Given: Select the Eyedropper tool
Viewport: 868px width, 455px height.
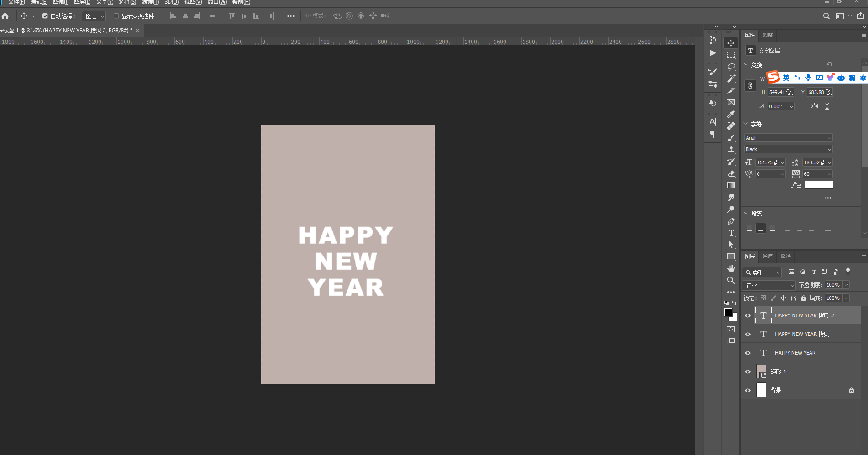Looking at the screenshot, I should (x=731, y=114).
